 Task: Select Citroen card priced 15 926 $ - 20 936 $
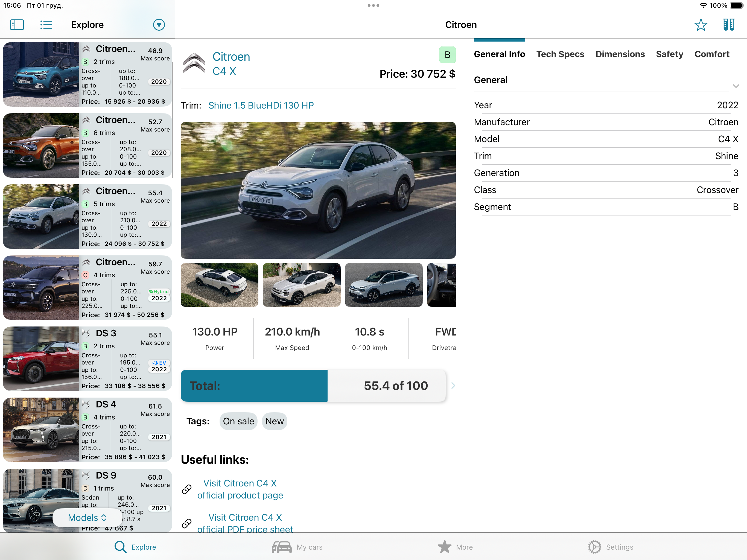[87, 74]
